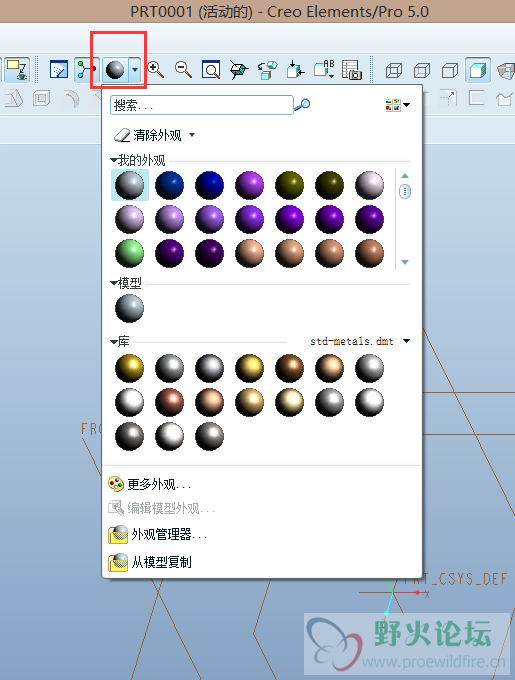Click the AB annotation display icon
This screenshot has height=680, width=515.
324,69
